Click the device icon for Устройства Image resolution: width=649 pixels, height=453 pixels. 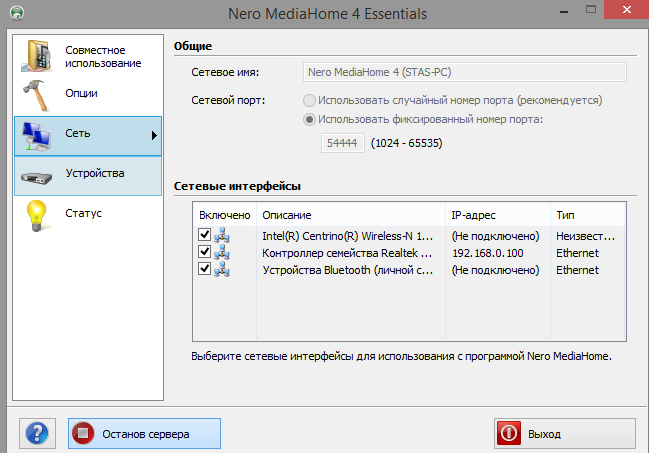point(36,174)
